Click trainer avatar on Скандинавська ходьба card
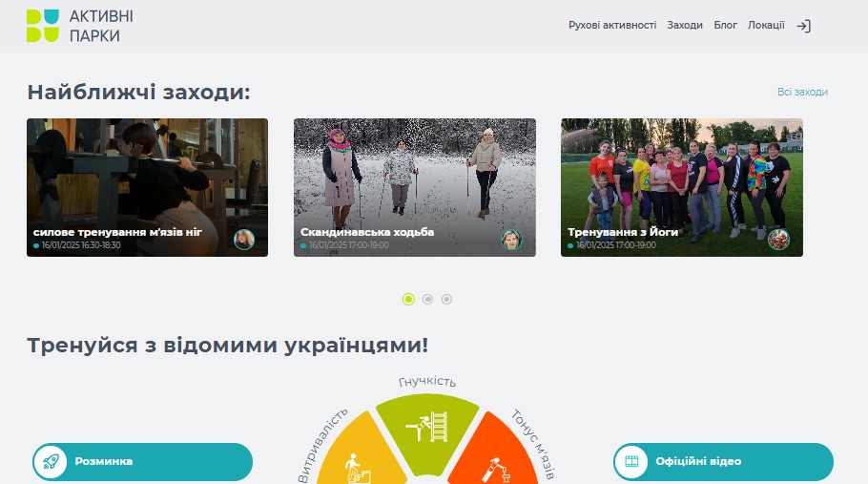This screenshot has height=484, width=868. click(512, 239)
